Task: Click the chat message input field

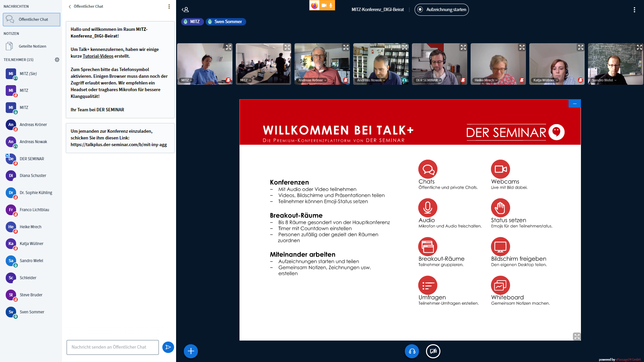Action: (x=113, y=347)
